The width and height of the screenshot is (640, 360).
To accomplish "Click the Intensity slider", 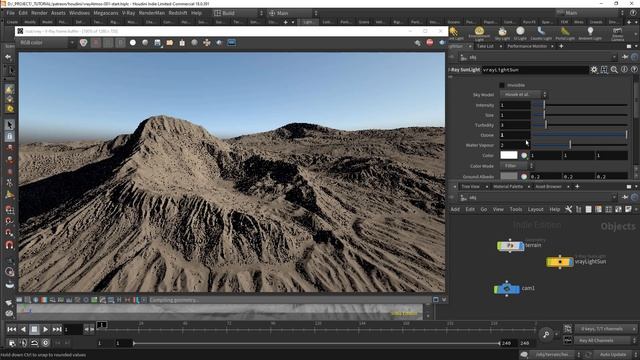I will (x=580, y=105).
